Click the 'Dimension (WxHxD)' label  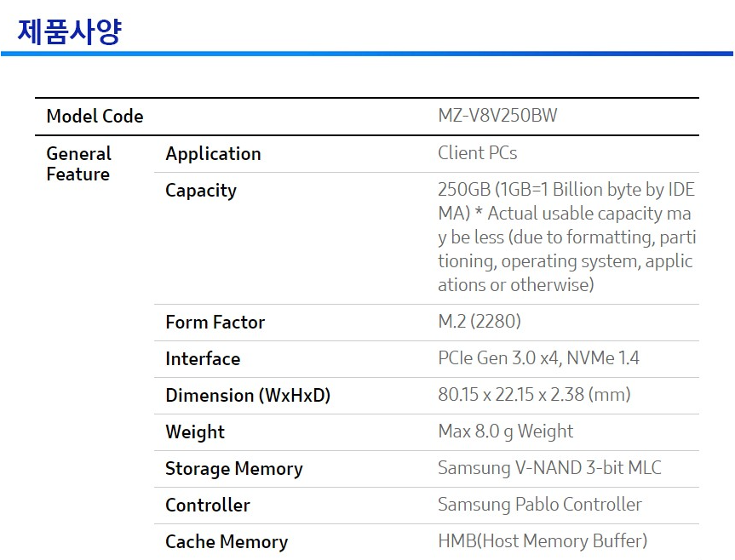[248, 395]
